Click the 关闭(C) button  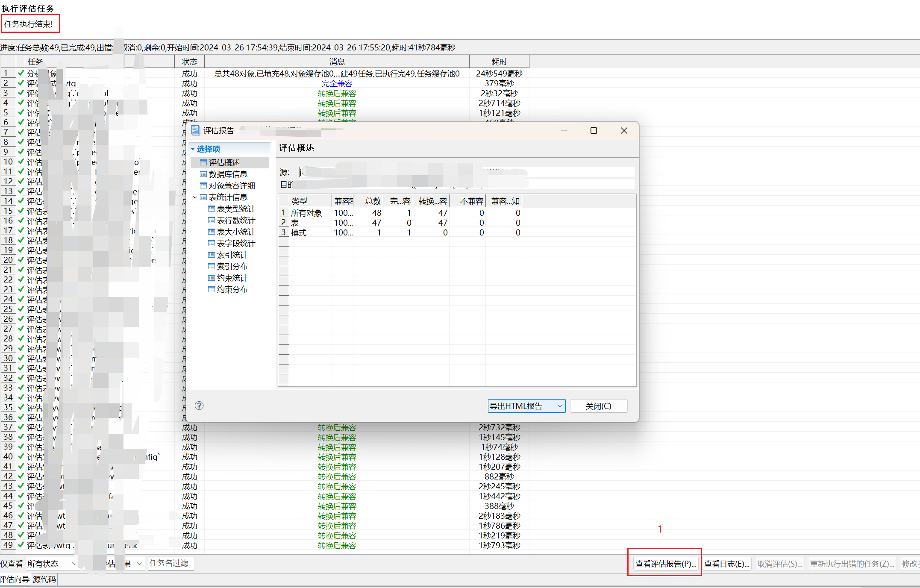coord(598,406)
